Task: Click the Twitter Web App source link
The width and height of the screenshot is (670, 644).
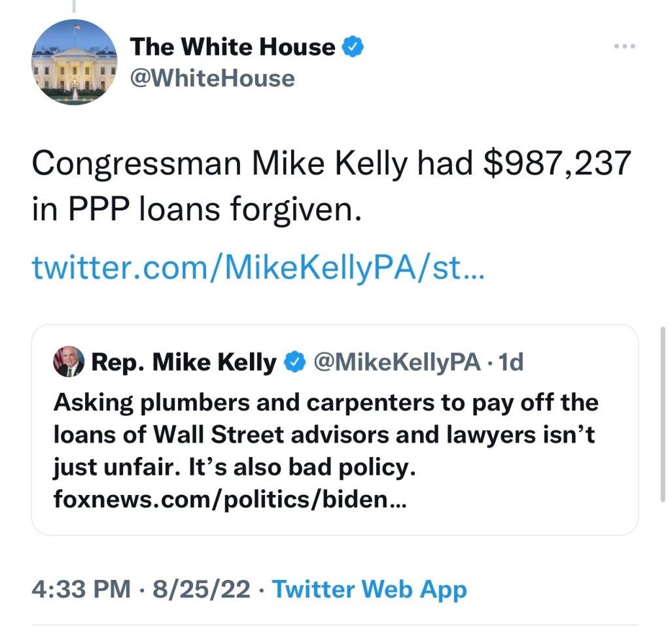Action: tap(369, 590)
